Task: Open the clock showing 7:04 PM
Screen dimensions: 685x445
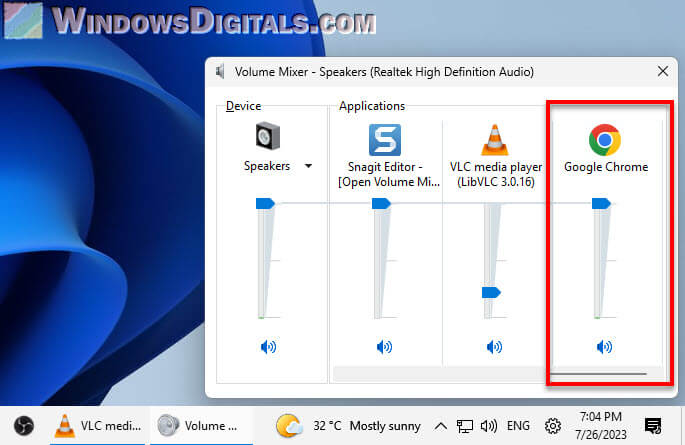Action: point(601,425)
